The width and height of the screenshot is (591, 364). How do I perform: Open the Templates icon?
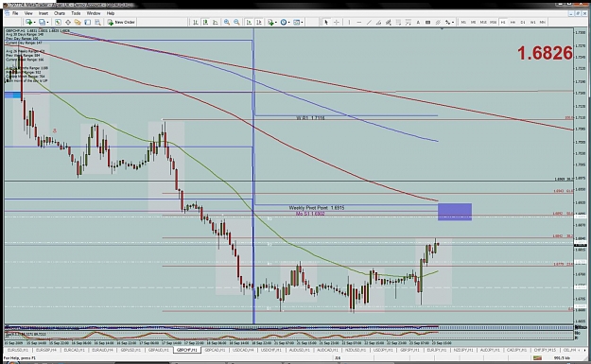tap(297, 23)
